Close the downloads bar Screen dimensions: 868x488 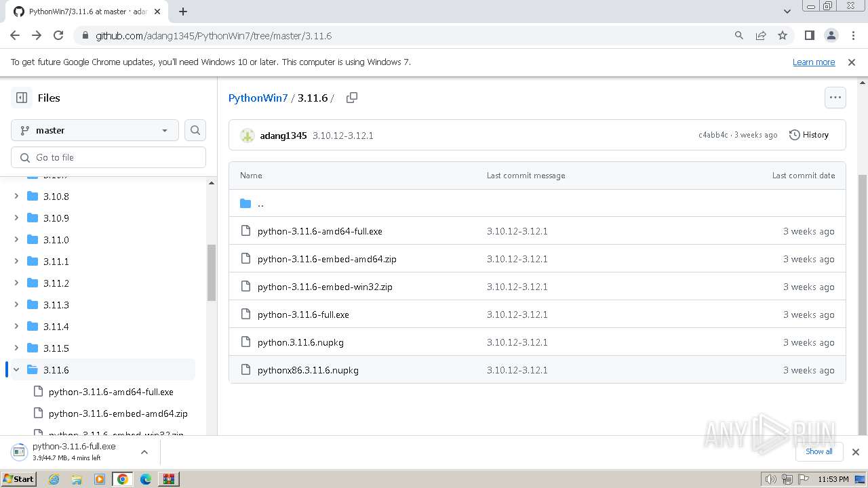tap(855, 452)
